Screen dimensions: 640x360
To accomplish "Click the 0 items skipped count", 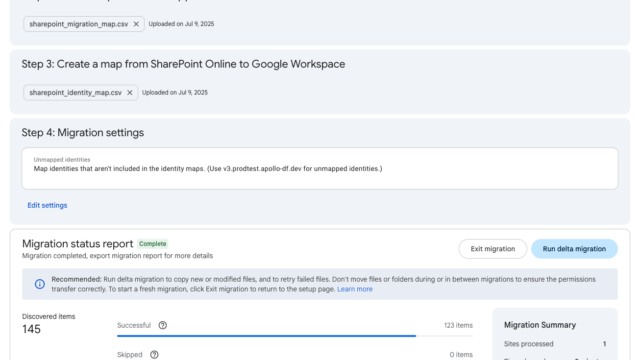I will [461, 355].
